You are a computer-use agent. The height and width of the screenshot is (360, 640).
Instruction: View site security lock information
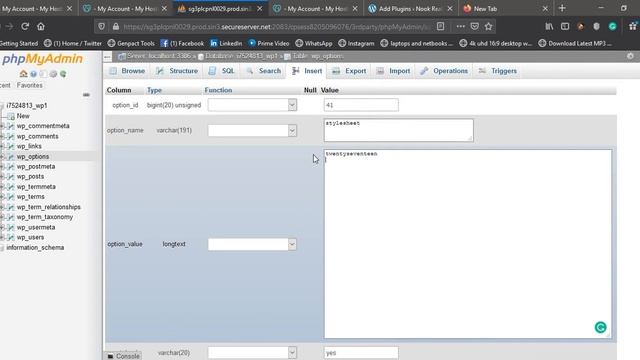pos(116,27)
